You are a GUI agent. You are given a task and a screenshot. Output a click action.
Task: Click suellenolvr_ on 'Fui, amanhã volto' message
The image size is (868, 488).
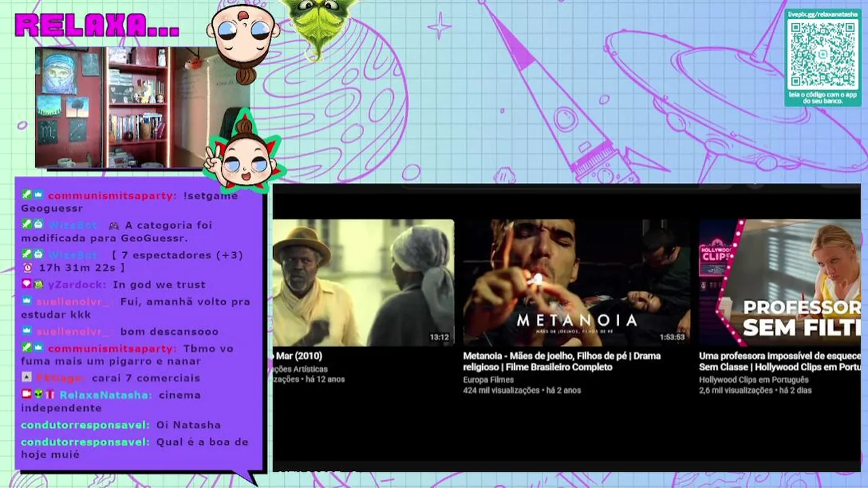coord(75,302)
